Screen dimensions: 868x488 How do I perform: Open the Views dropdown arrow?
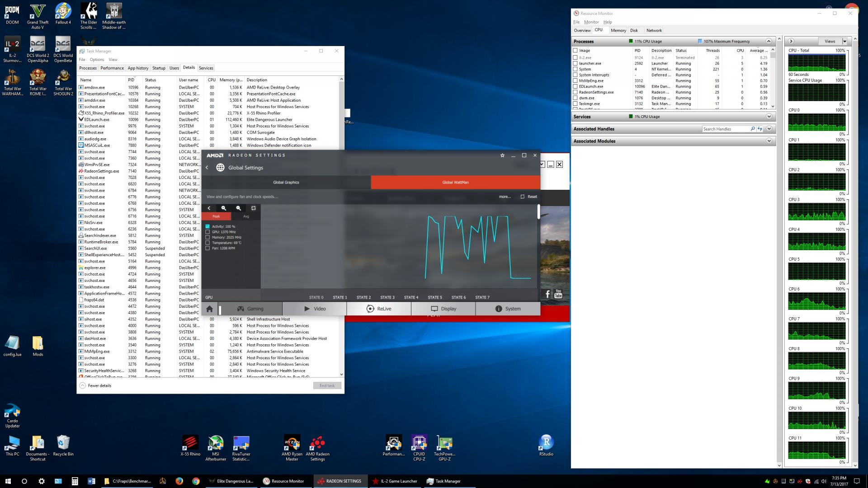click(844, 41)
